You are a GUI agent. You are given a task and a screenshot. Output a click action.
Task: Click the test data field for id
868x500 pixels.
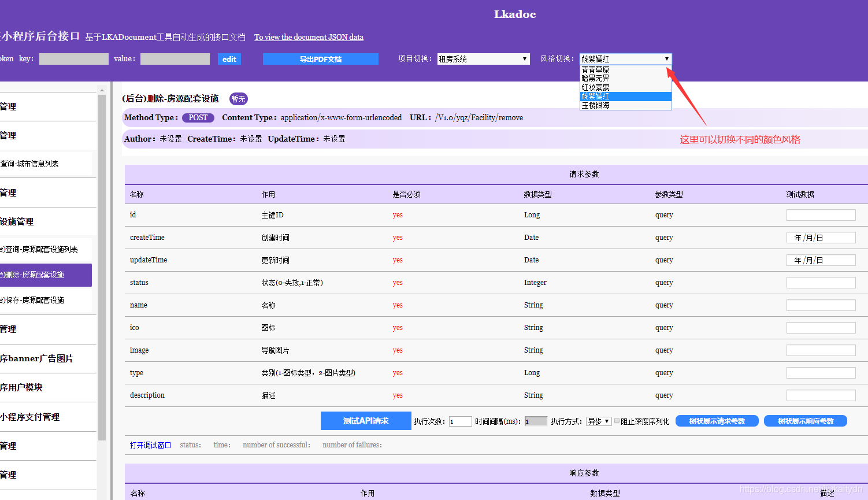(x=821, y=215)
